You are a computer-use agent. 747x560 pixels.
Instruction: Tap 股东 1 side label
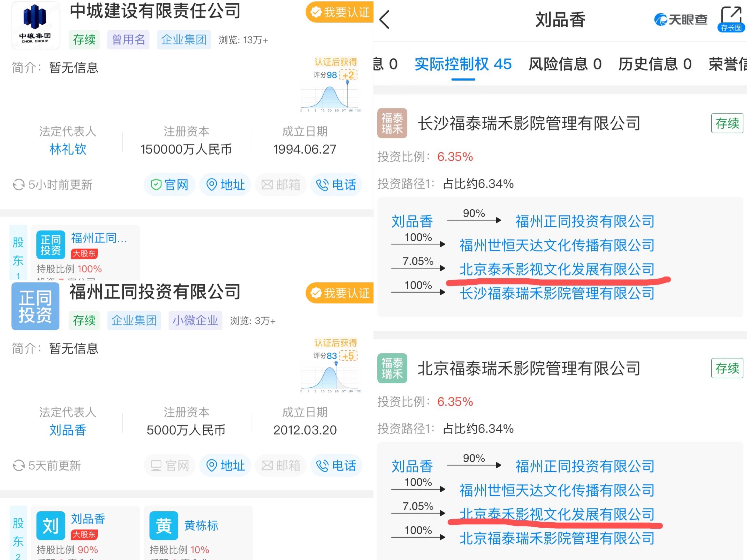(18, 253)
